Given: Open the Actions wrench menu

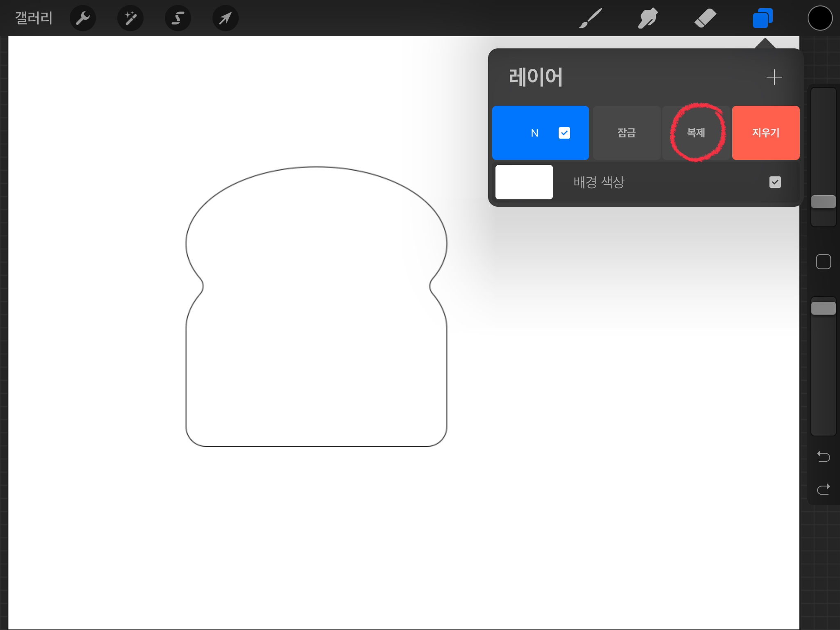Looking at the screenshot, I should [83, 18].
